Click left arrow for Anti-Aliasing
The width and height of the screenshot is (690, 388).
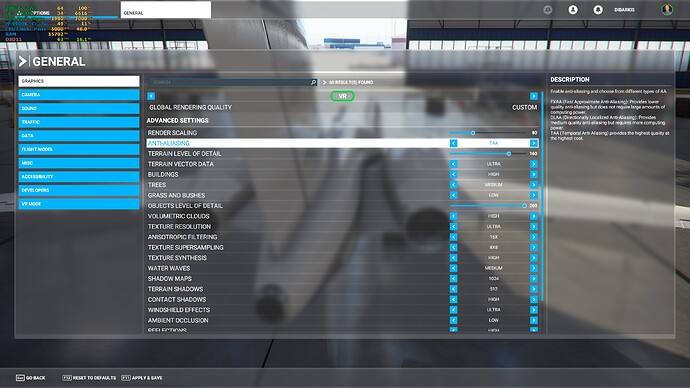[453, 143]
